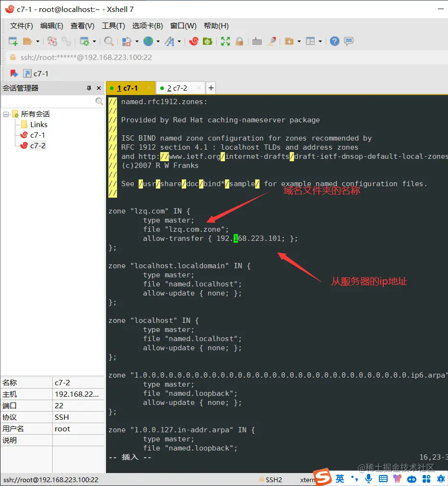
Task: Open the 帮助(H) menu
Action: click(x=216, y=26)
